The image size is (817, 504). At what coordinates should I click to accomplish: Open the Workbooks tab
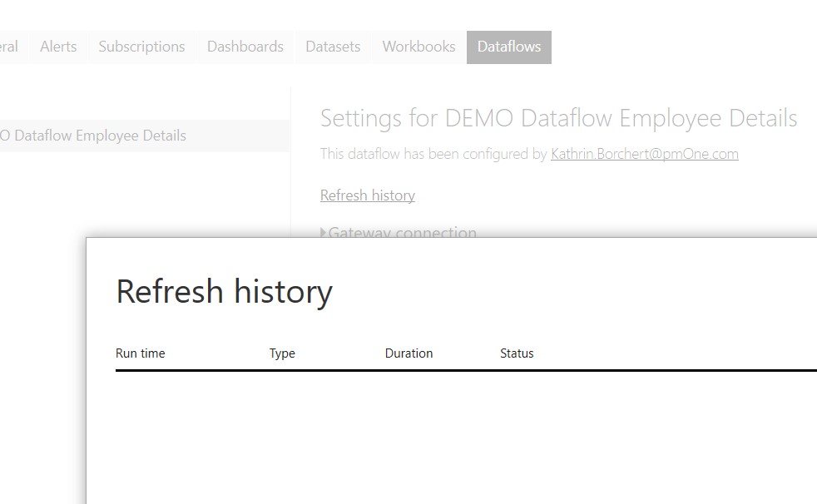(x=419, y=47)
